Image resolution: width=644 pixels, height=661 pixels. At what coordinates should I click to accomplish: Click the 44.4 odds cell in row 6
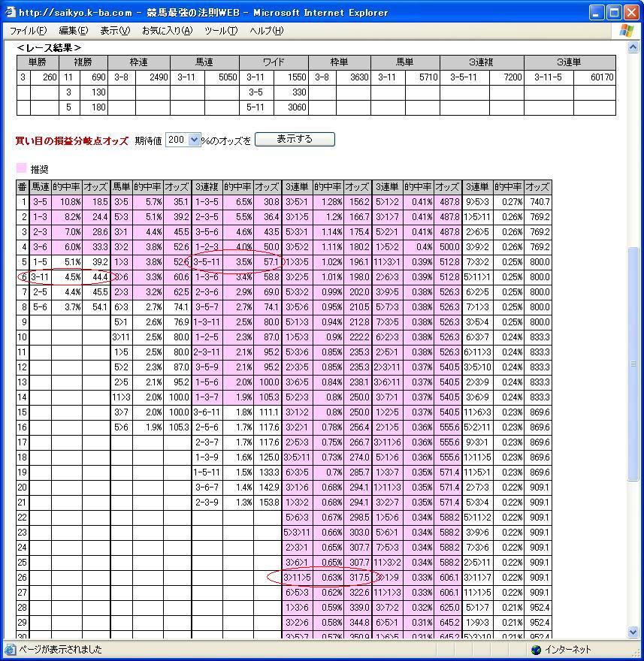95,277
